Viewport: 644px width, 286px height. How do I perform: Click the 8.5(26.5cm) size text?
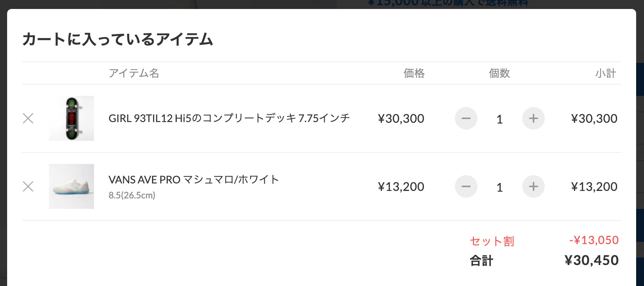click(x=132, y=195)
